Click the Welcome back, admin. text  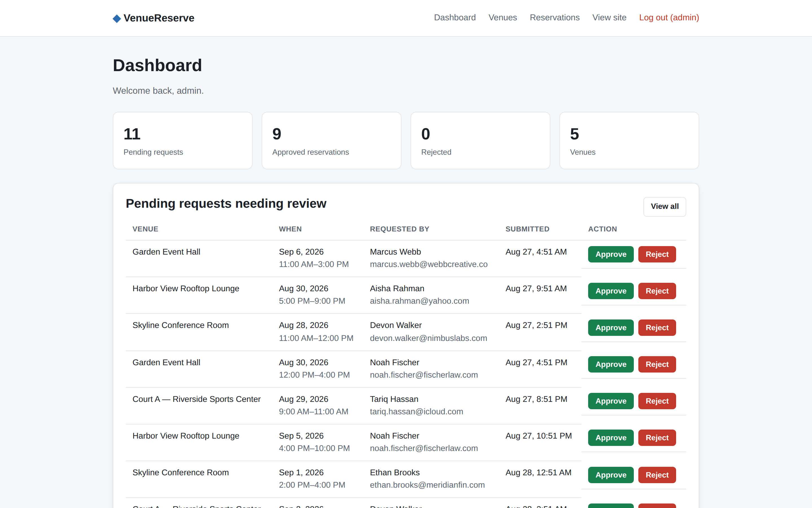158,91
